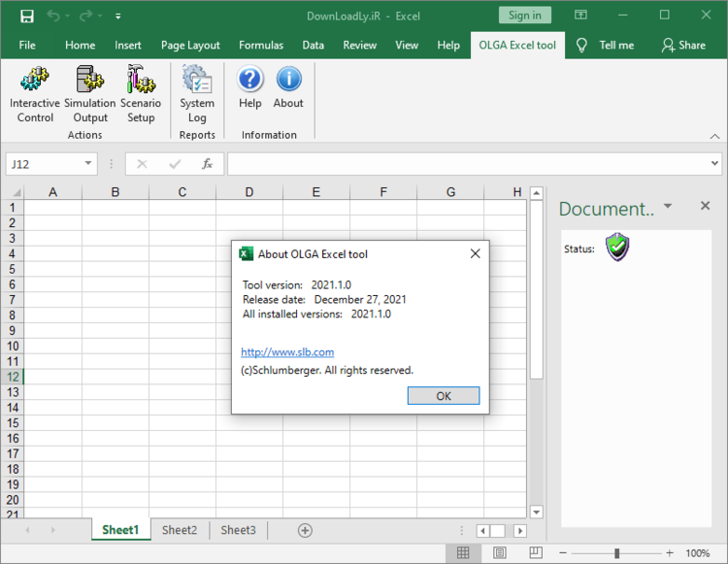Click the Tell me lightbulb icon

click(x=582, y=45)
